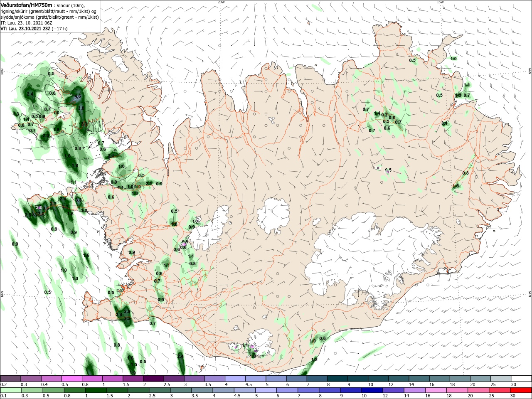Select the light lavender swatch labeled 4, upper row
Image resolution: width=532 pixels, height=399 pixels.
click(x=235, y=378)
